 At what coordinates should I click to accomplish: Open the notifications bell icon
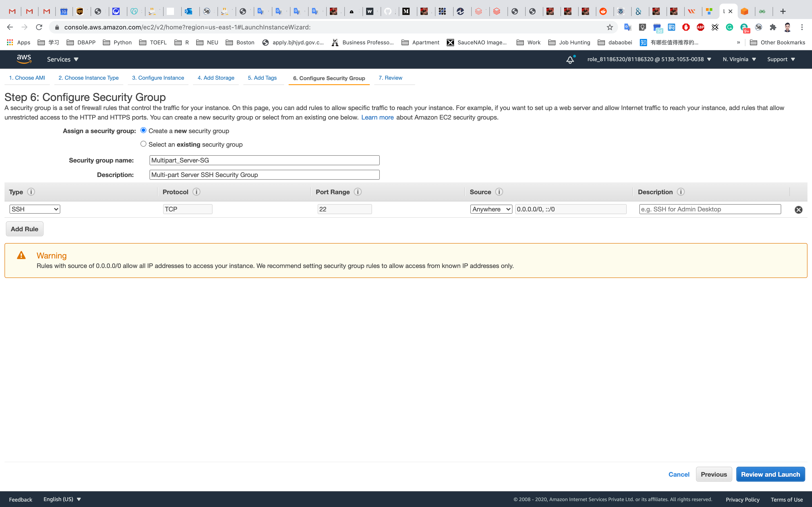pyautogui.click(x=570, y=60)
